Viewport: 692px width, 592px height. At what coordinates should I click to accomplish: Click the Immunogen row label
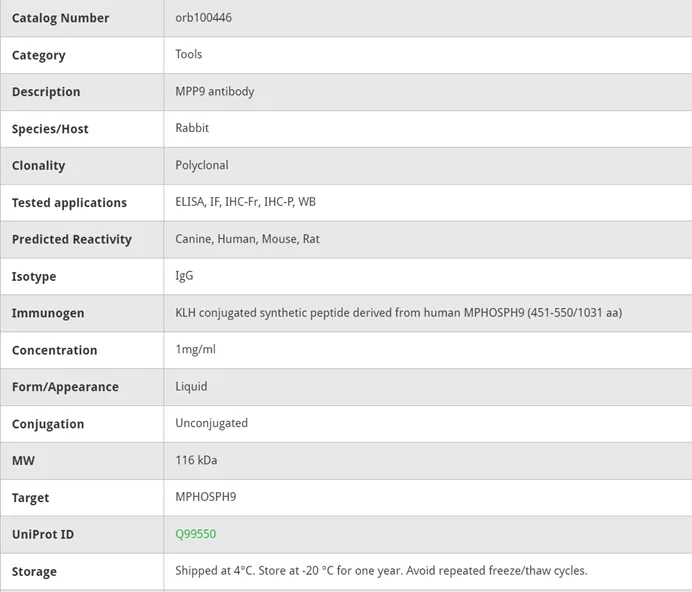click(48, 313)
